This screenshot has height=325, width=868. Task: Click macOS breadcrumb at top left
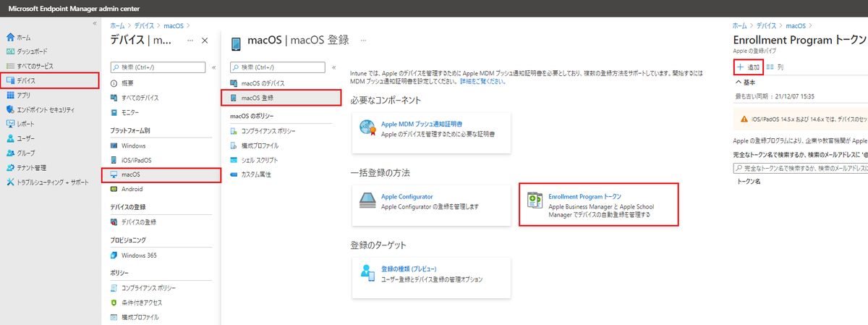(x=175, y=25)
